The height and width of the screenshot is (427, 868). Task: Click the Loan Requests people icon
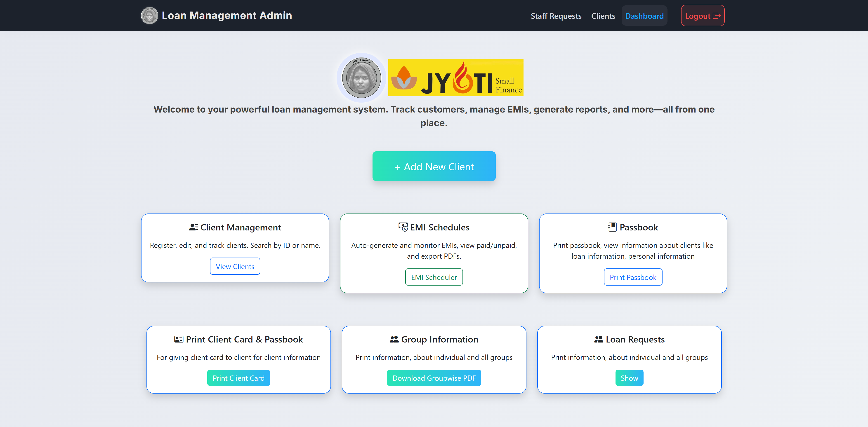pos(598,339)
